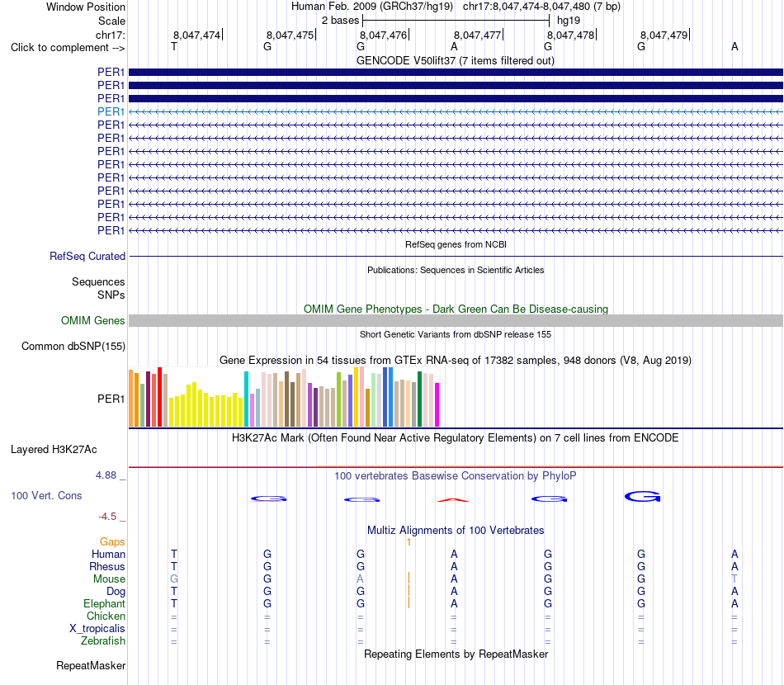Click position label 8,047,474
The height and width of the screenshot is (685, 784).
point(196,35)
